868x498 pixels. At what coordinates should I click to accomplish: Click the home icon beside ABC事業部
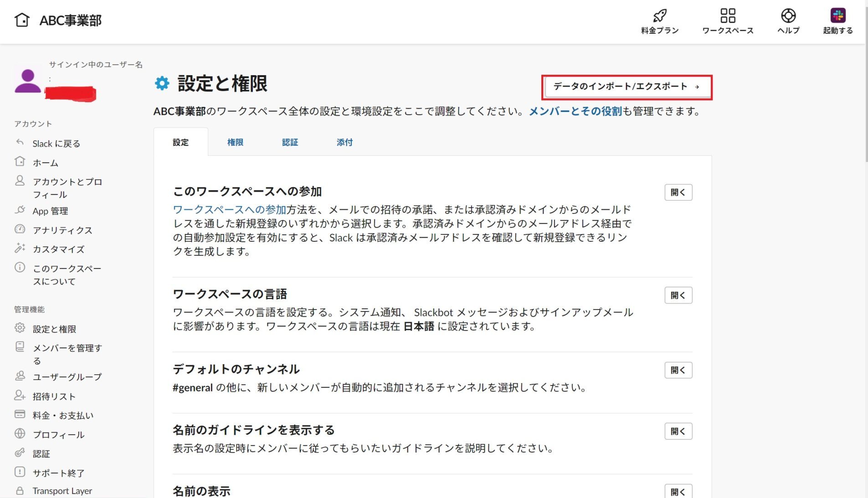pyautogui.click(x=22, y=20)
